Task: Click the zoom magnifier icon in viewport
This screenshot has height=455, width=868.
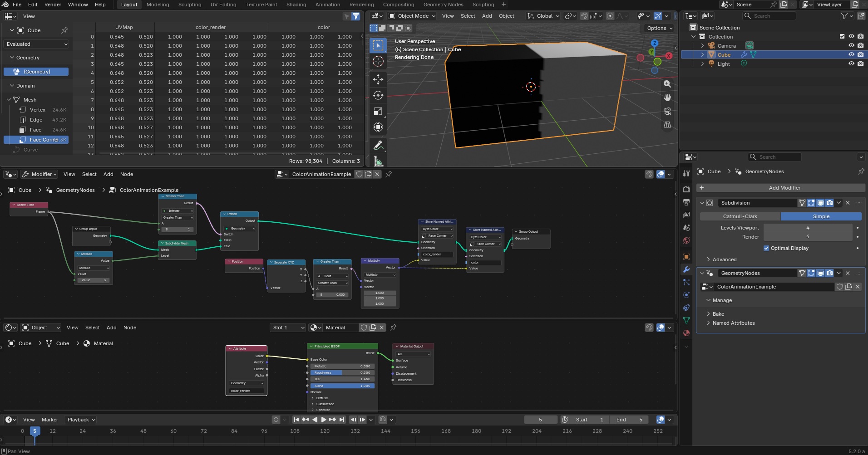Action: pyautogui.click(x=667, y=84)
